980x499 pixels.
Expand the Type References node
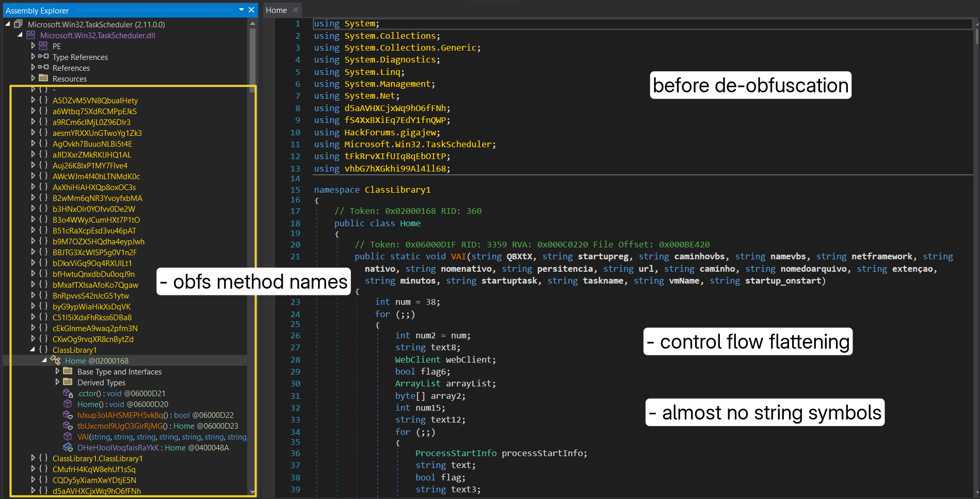[x=33, y=57]
